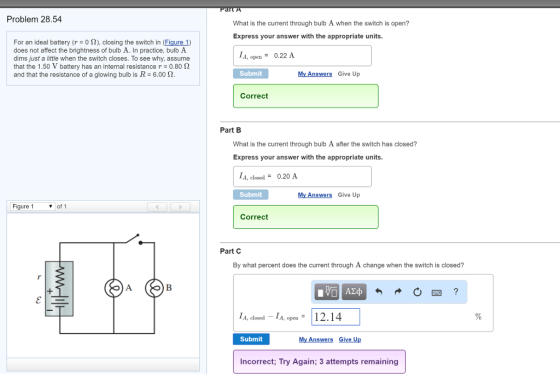Click Submit button under Part B
The height and width of the screenshot is (374, 560).
[251, 195]
